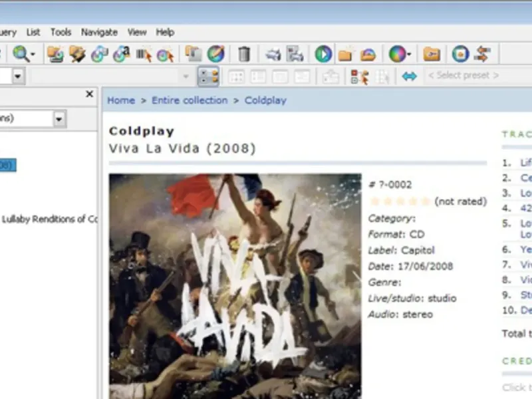The height and width of the screenshot is (399, 532).
Task: Open the Tools menu
Action: 61,32
